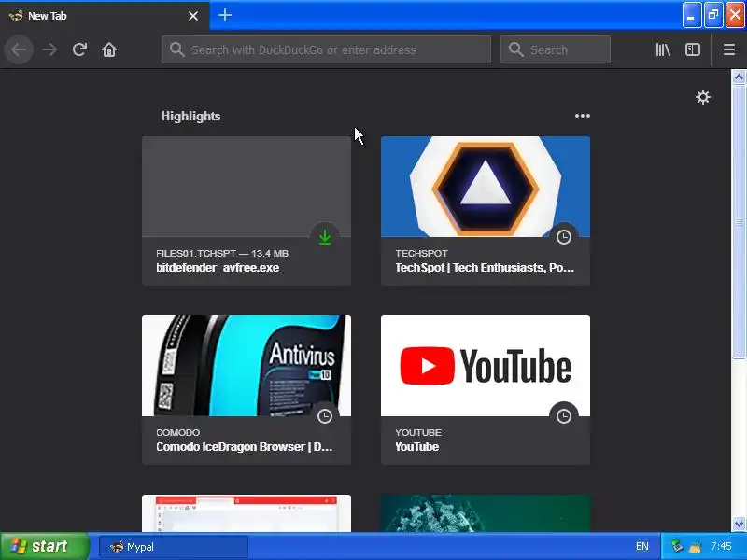Minimize the Mypal browser window
747x560 pixels.
691,15
